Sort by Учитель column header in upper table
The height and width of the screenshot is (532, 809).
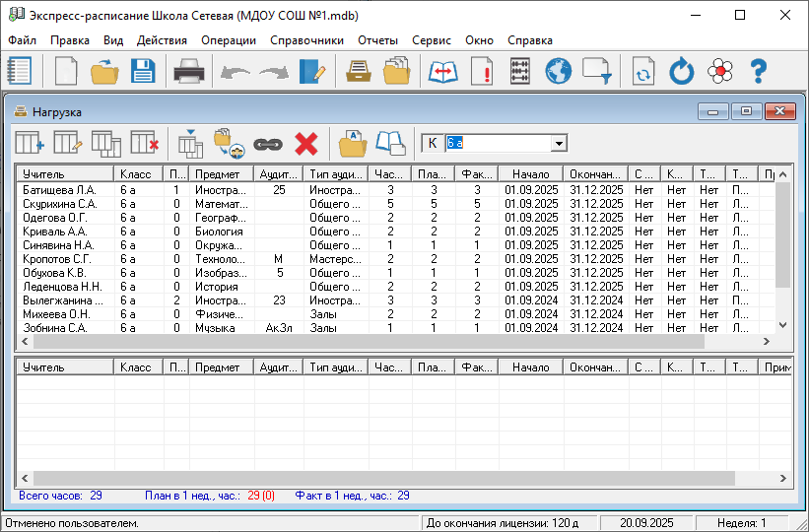pyautogui.click(x=65, y=174)
